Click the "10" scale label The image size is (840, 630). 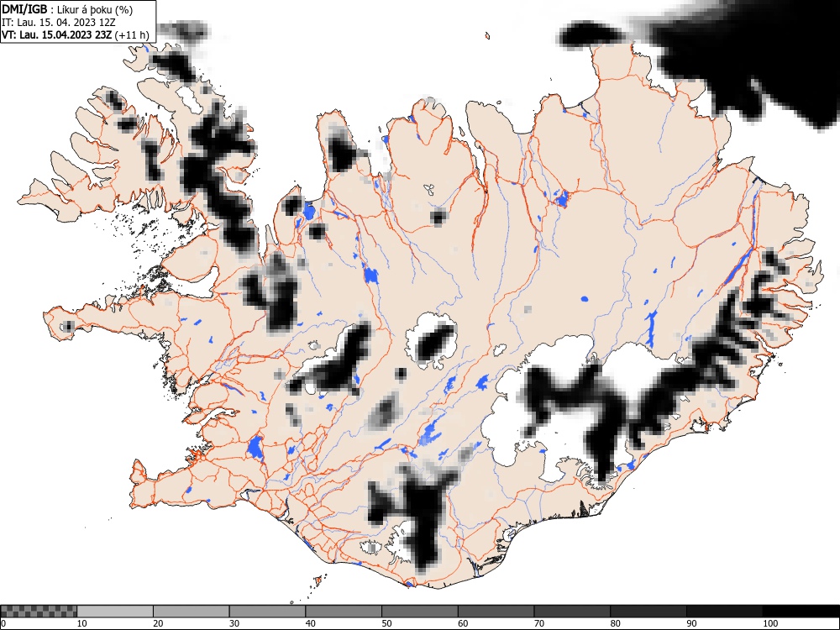81,623
